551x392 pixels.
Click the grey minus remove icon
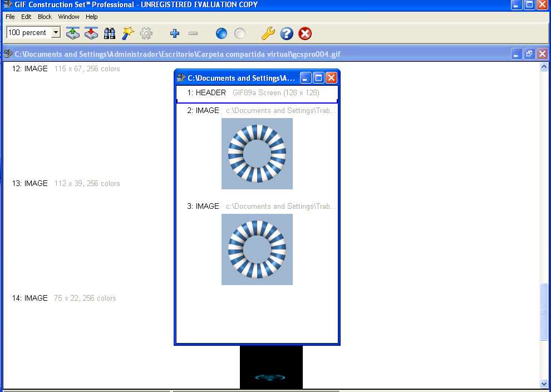pyautogui.click(x=193, y=33)
